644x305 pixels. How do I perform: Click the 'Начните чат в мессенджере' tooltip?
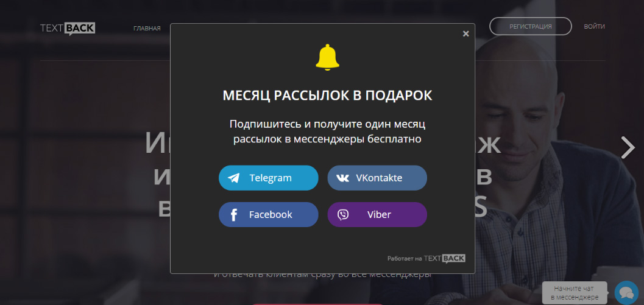pyautogui.click(x=575, y=293)
